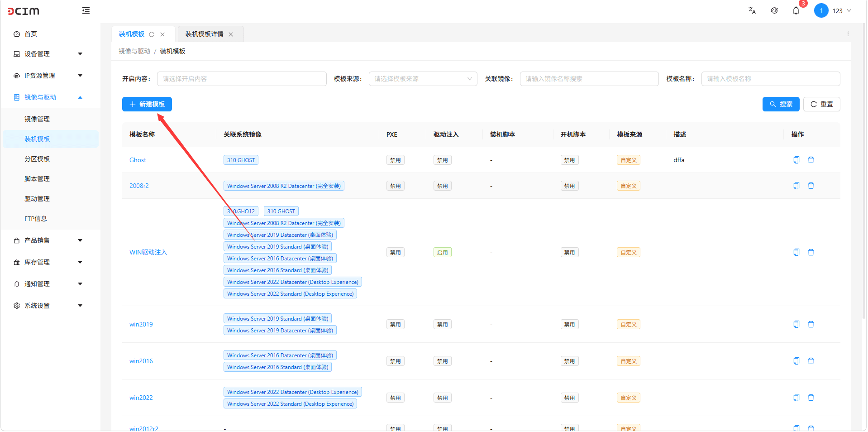868x432 pixels.
Task: Click the user avatar circle
Action: (x=821, y=10)
